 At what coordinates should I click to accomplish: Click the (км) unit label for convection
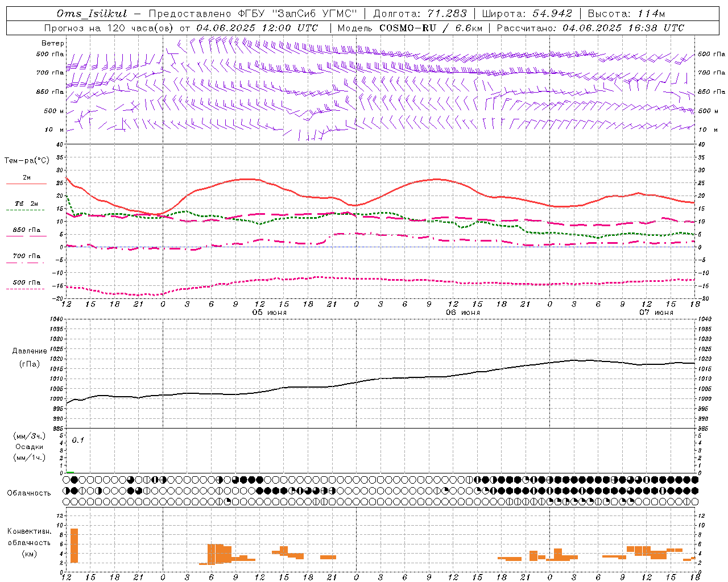coord(29,554)
